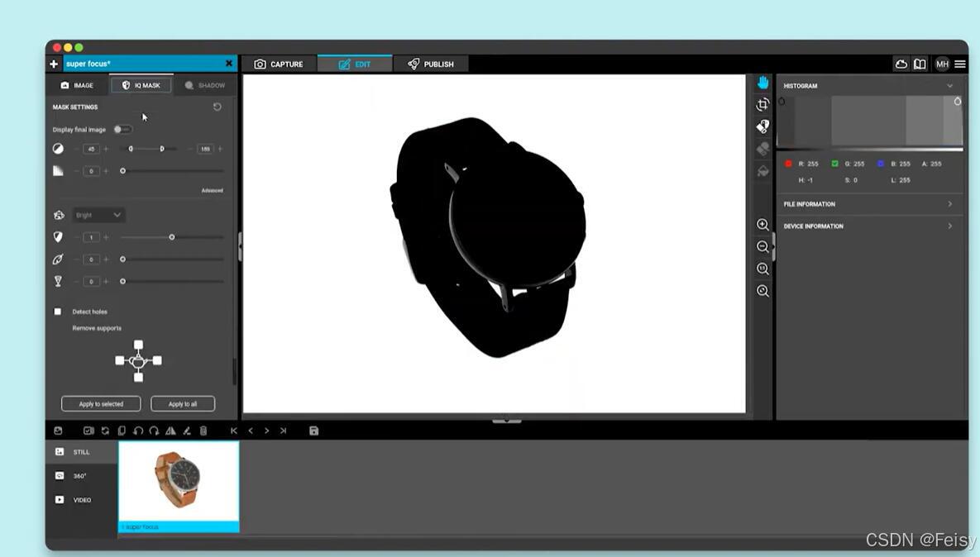Click the rotate left icon

tap(138, 431)
